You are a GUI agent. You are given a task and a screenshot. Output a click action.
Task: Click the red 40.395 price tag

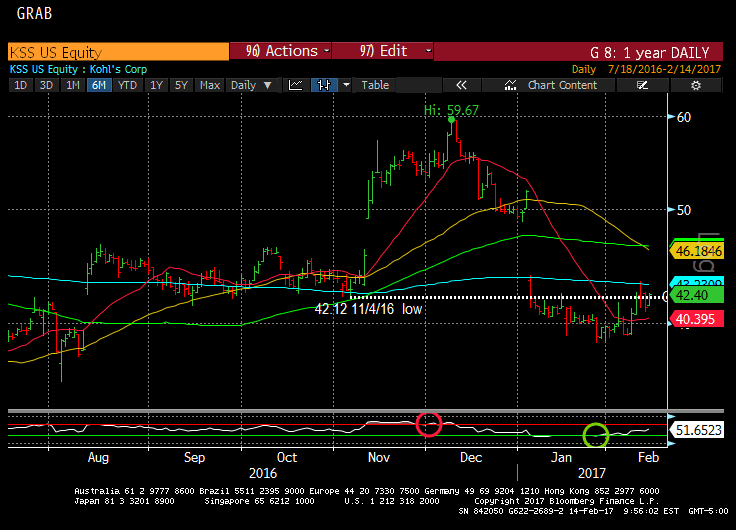[697, 319]
